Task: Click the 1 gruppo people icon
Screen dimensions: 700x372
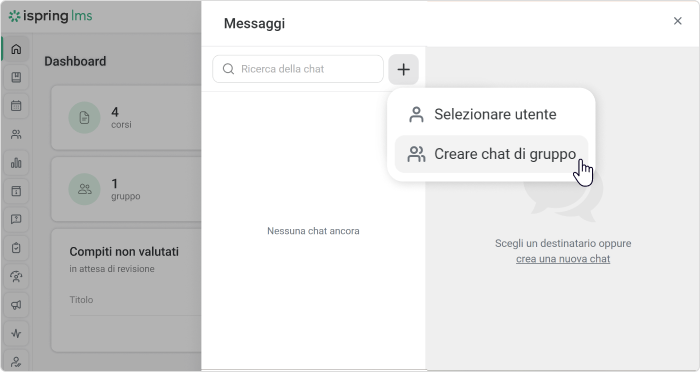Action: click(84, 189)
